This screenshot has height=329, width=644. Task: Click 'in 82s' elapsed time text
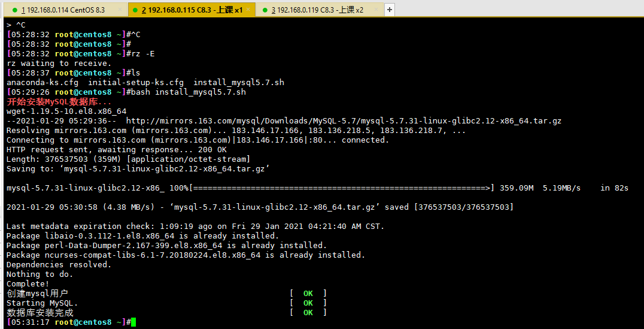click(x=615, y=188)
